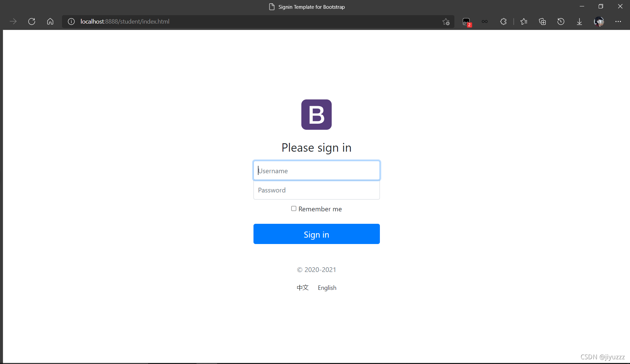
Task: Open the collections panel
Action: tap(542, 22)
